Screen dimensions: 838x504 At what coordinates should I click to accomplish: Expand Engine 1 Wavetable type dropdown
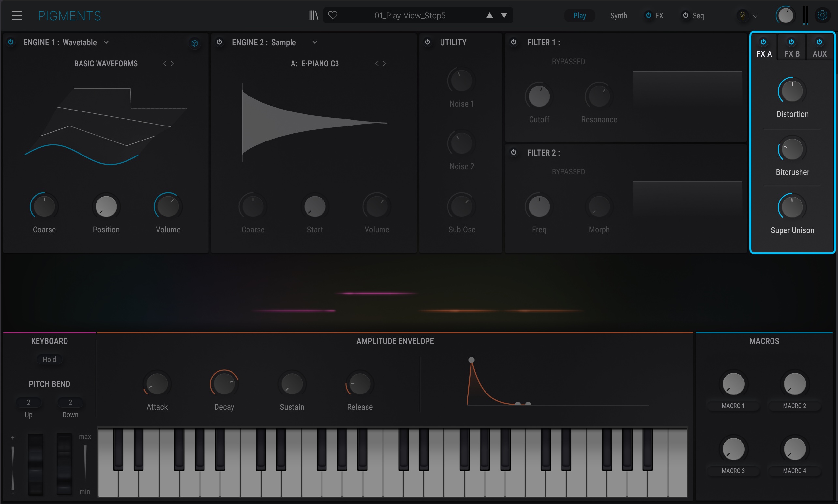tap(106, 42)
